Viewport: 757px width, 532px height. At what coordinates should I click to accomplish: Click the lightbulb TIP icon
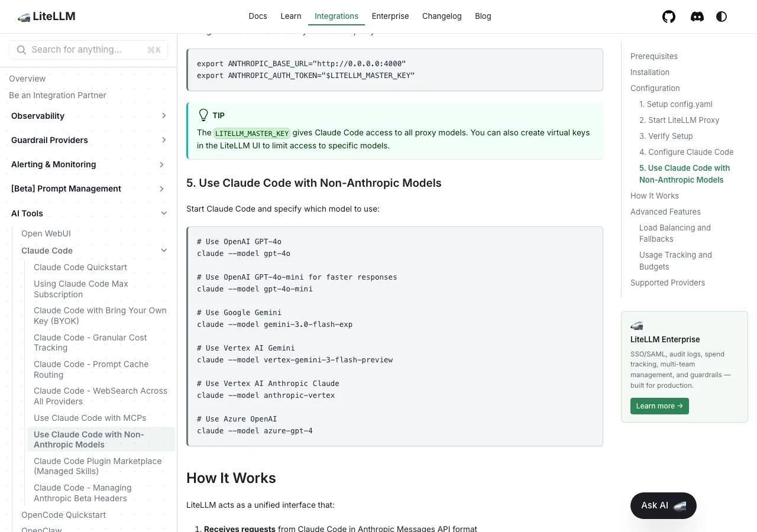coord(203,115)
